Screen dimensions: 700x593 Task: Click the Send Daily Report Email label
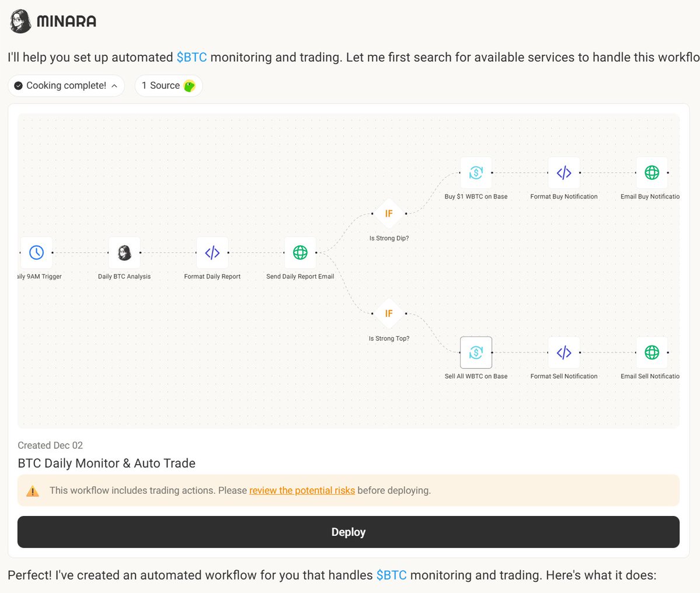point(300,277)
